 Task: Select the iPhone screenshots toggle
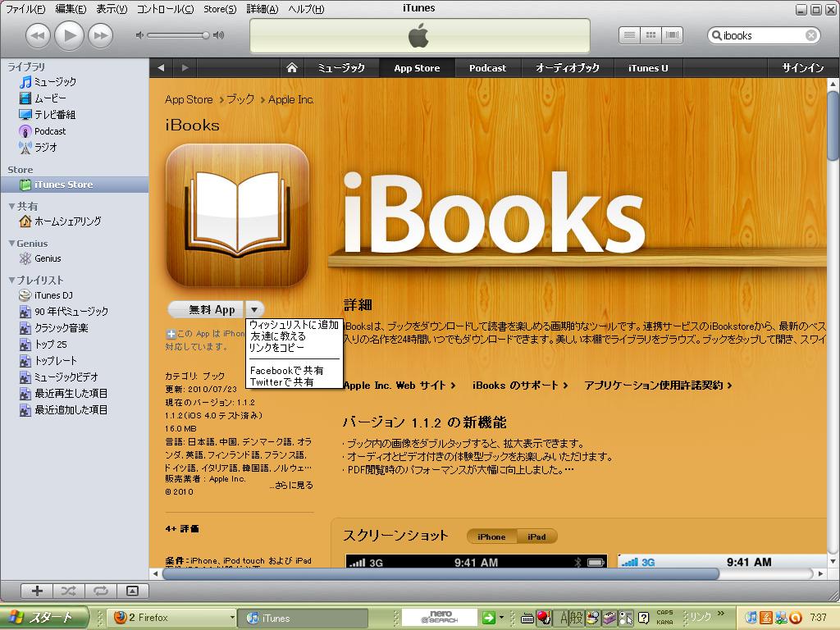(x=491, y=536)
